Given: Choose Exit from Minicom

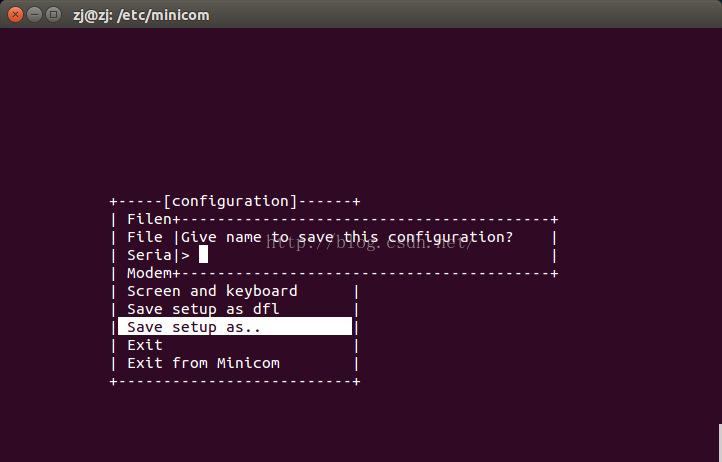Looking at the screenshot, I should tap(203, 363).
